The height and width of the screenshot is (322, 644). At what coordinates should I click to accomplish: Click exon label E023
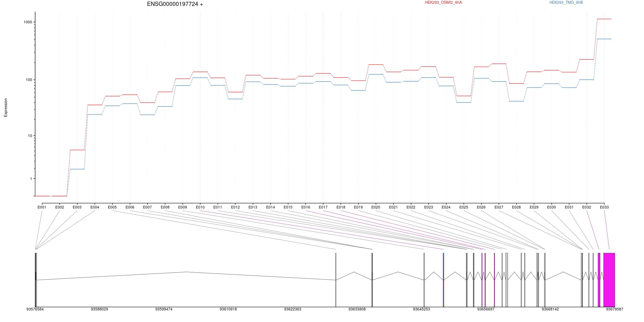[x=429, y=207]
